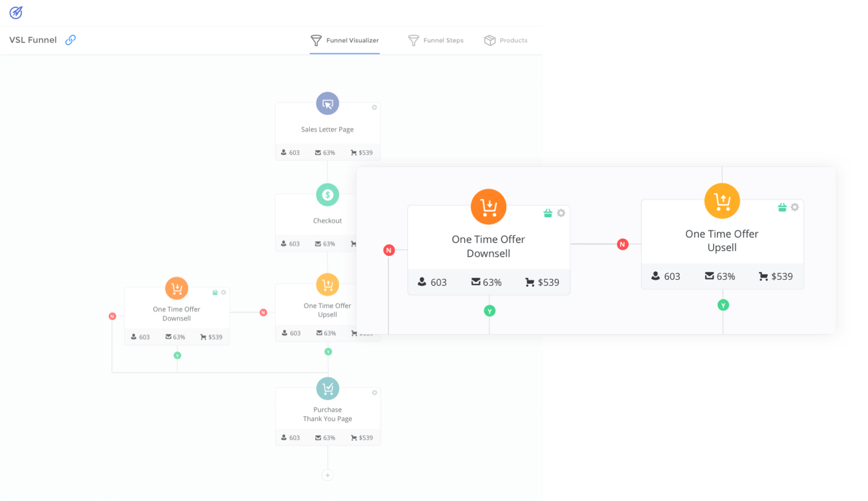Click visitors count 603 on Sales Letter Page

coord(290,153)
